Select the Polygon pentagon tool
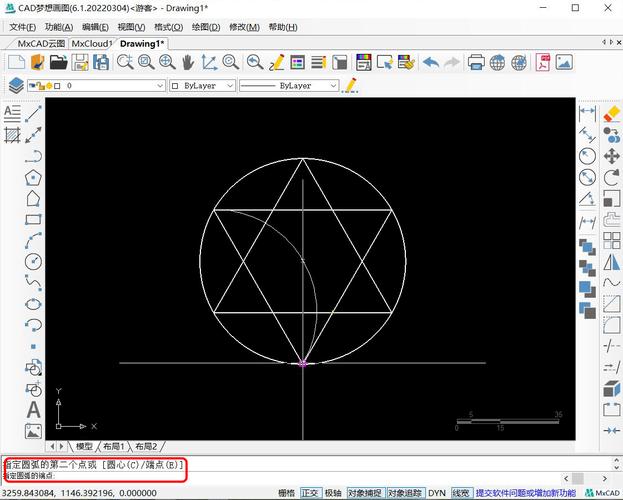623x500 pixels. coord(33,178)
